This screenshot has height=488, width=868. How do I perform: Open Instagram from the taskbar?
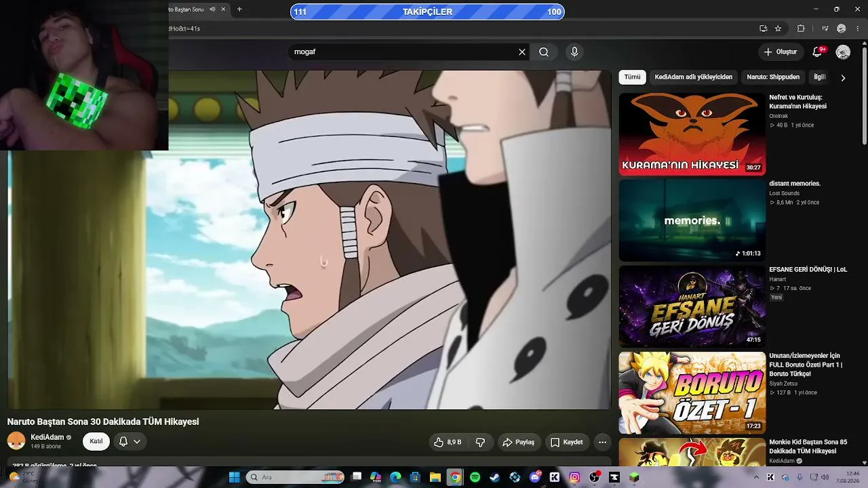point(574,477)
